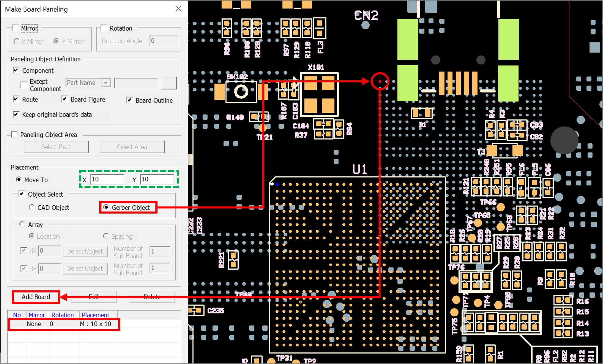Close the Make Board Paneling dialog

(179, 9)
